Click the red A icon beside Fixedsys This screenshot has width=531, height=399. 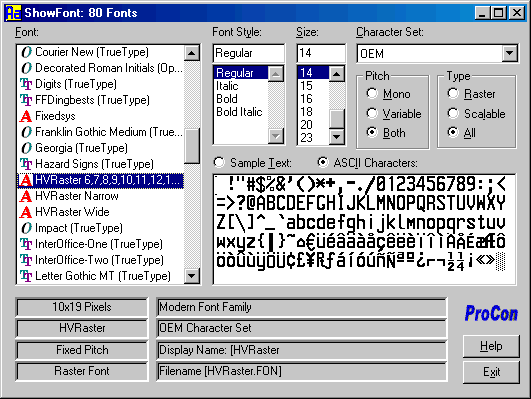(26, 116)
